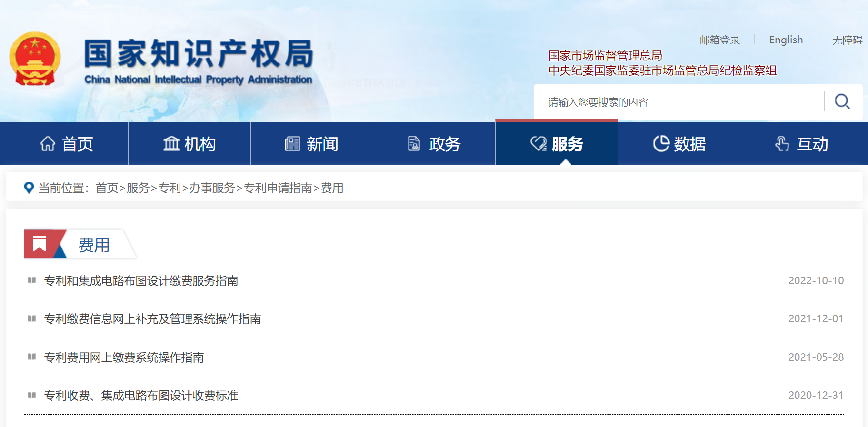The image size is (868, 427).
Task: Click the hand pointer icon beside 互动
Action: tap(782, 143)
